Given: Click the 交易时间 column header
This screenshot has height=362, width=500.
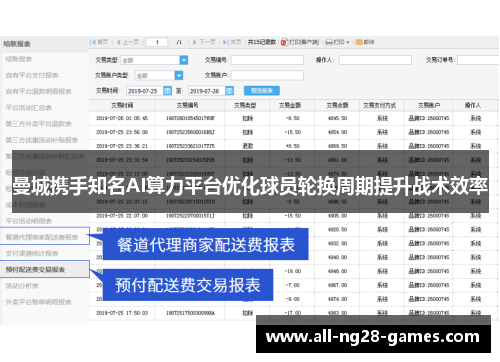Looking at the screenshot, I should [122, 105].
